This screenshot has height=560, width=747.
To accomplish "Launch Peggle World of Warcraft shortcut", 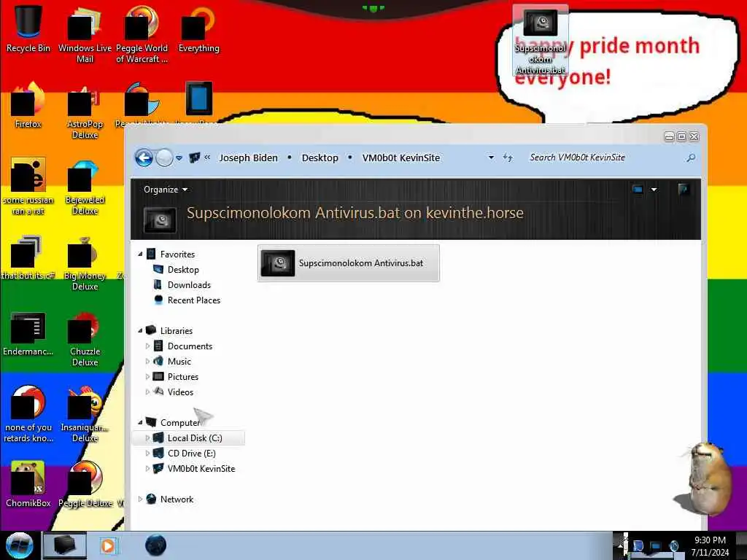I will 142,34.
